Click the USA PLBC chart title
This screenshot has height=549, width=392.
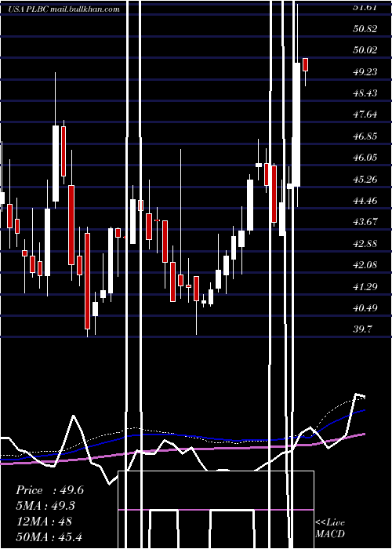(64, 9)
